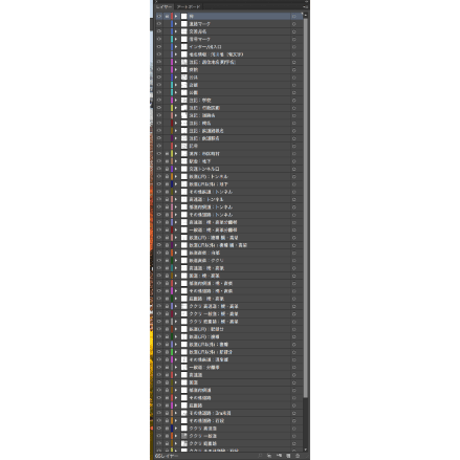
Task: Click color bar of 鉄道(JR):トンネル layer
Action: [172, 177]
